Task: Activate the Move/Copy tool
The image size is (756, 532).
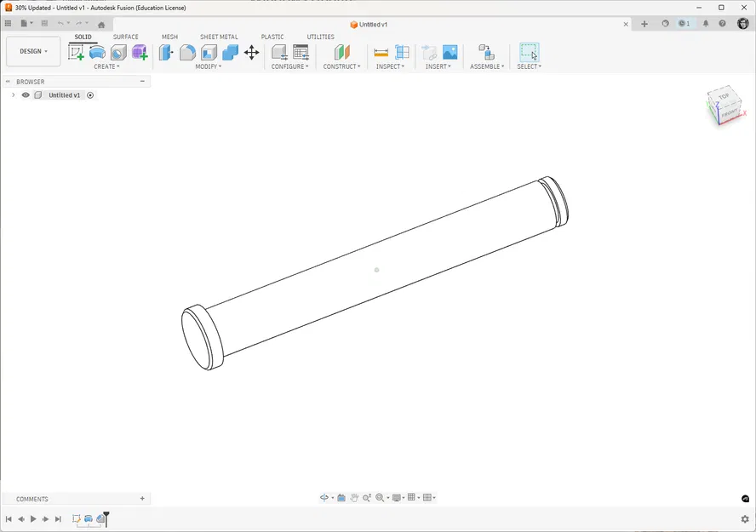Action: 251,52
